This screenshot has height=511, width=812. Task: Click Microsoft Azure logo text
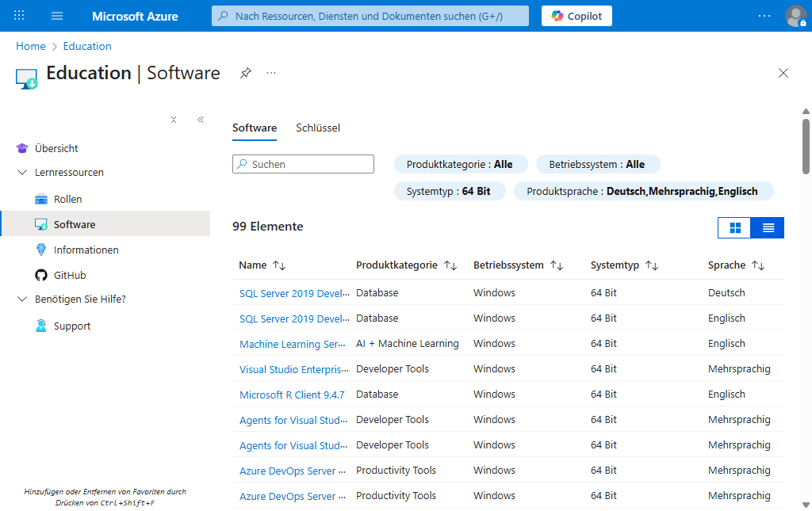point(135,16)
